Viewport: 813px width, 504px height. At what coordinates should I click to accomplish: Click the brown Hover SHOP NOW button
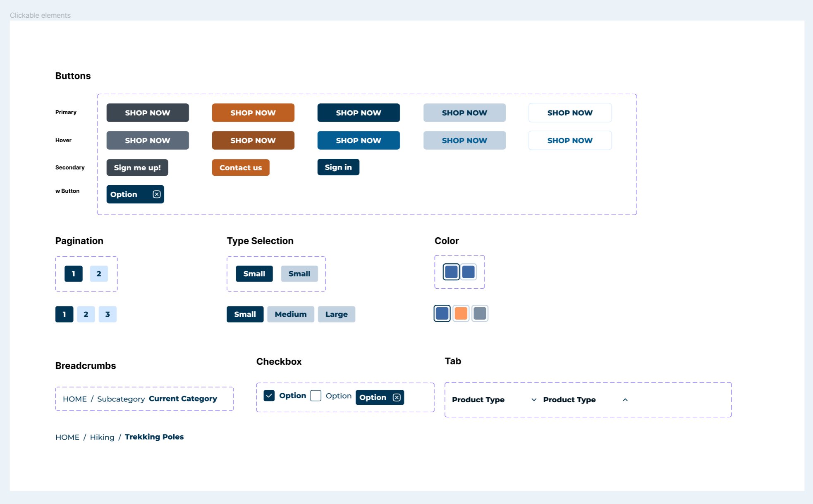[x=253, y=141]
